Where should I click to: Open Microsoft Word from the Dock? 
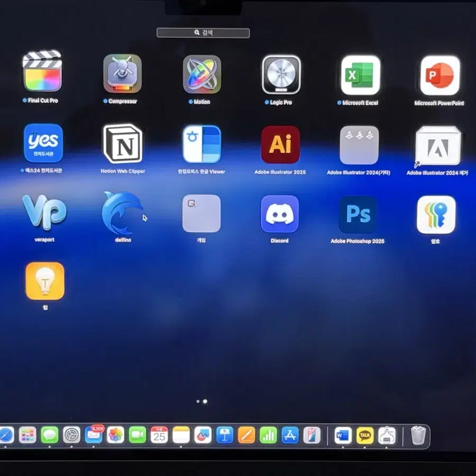coord(343,435)
